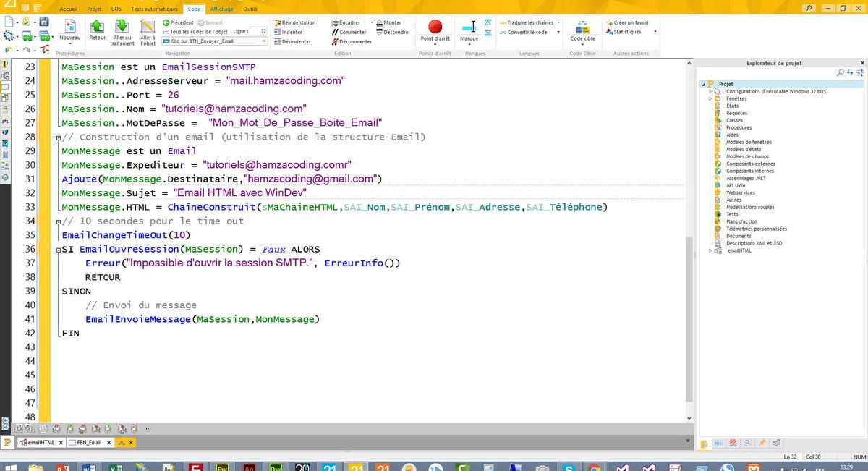The image size is (868, 471).
Task: Collapse the SI EmailOuvreSession code block
Action: click(x=58, y=249)
